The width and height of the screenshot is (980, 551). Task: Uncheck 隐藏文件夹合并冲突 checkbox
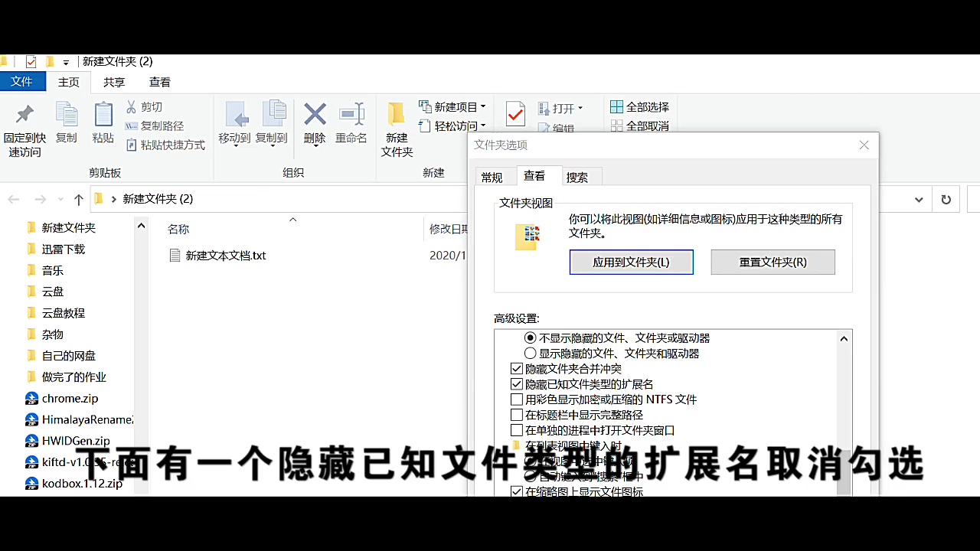point(517,369)
